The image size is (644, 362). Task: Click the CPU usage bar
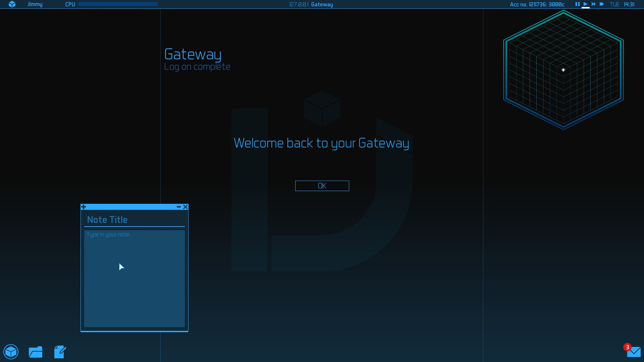click(118, 4)
